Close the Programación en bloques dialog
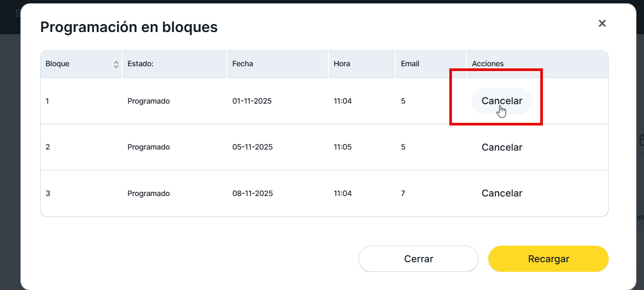This screenshot has height=290, width=644. point(602,23)
